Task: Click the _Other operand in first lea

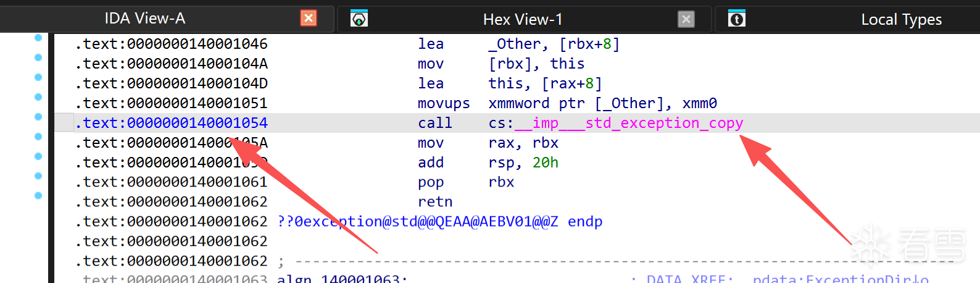Action: pyautogui.click(x=515, y=44)
